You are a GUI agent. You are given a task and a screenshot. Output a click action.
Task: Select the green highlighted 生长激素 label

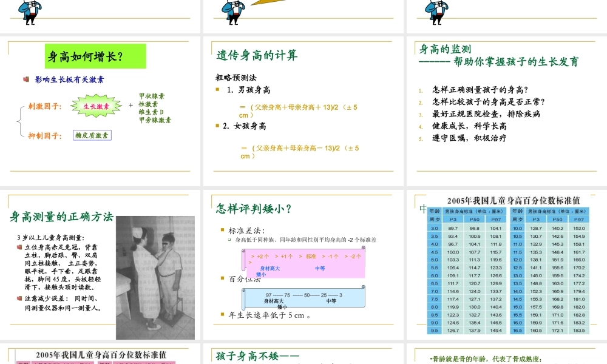[95, 104]
